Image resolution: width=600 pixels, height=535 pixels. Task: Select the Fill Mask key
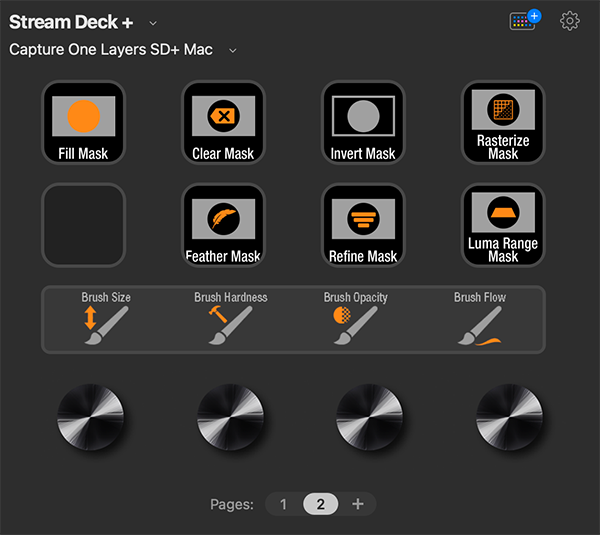tap(83, 122)
